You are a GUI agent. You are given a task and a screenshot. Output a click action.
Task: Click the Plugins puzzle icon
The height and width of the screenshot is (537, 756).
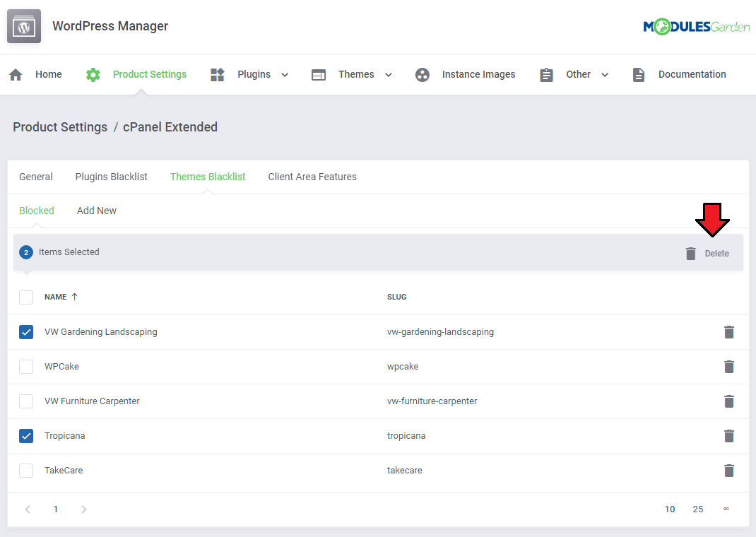[x=218, y=75]
